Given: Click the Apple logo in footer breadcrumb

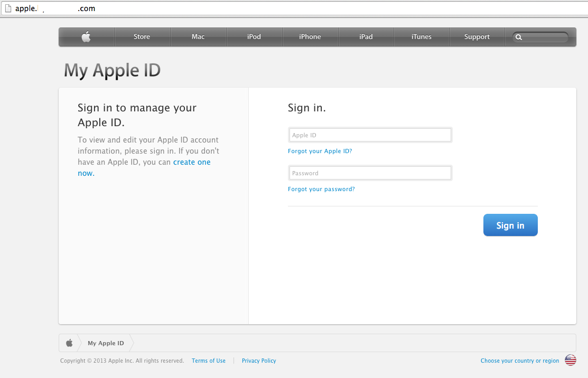Looking at the screenshot, I should pos(69,343).
